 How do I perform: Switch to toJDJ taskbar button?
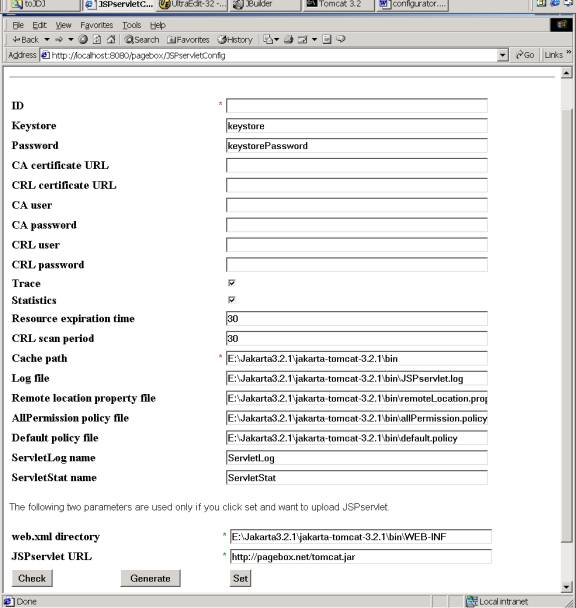tap(45, 5)
